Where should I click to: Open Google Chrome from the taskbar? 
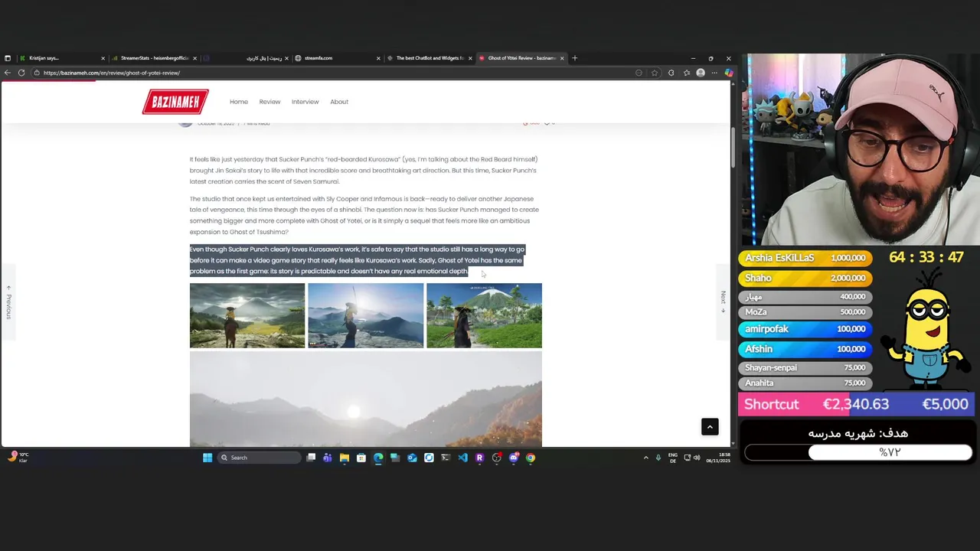pyautogui.click(x=531, y=458)
